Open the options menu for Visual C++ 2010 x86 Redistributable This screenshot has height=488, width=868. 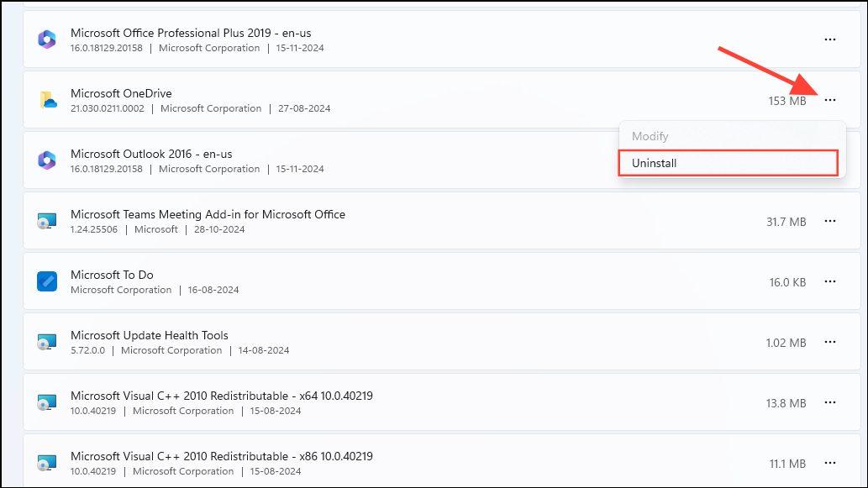[x=830, y=463]
